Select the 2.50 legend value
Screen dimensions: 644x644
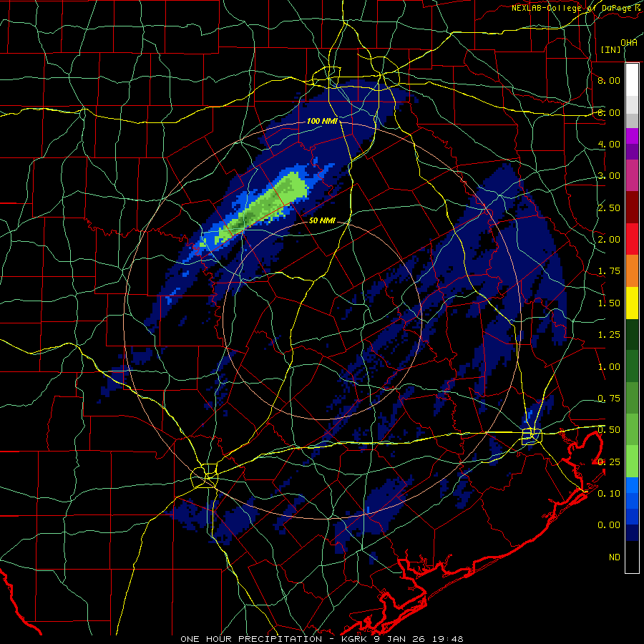pos(609,208)
